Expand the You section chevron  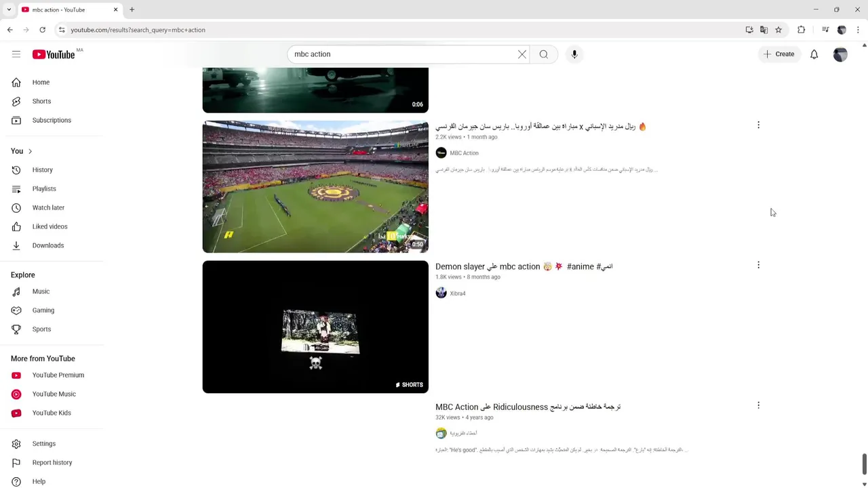point(30,151)
